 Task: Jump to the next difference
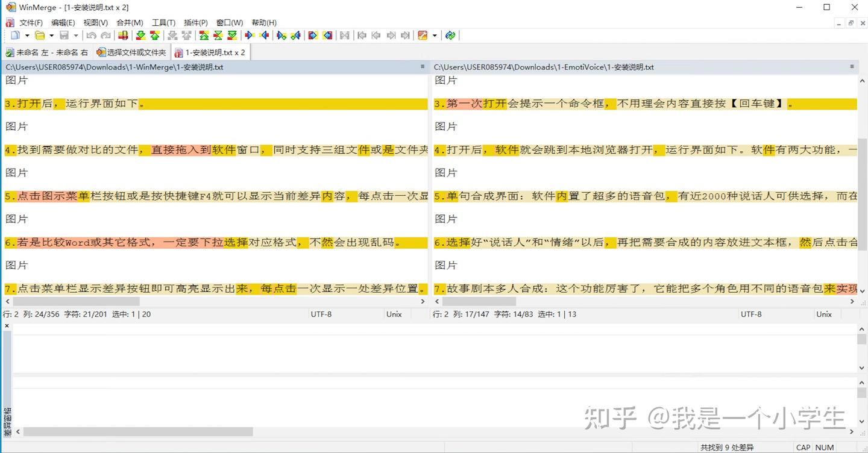tap(140, 35)
